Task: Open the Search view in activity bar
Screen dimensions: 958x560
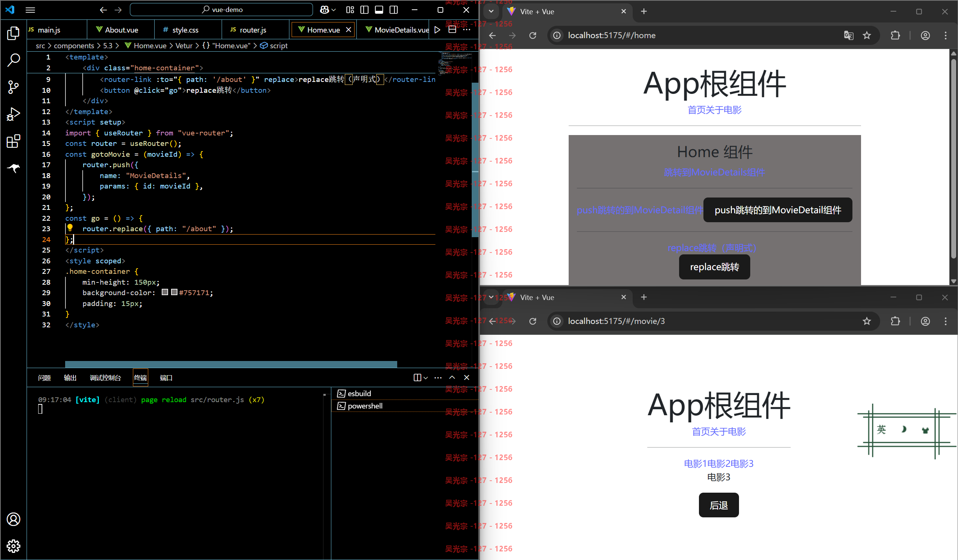Action: click(x=13, y=60)
